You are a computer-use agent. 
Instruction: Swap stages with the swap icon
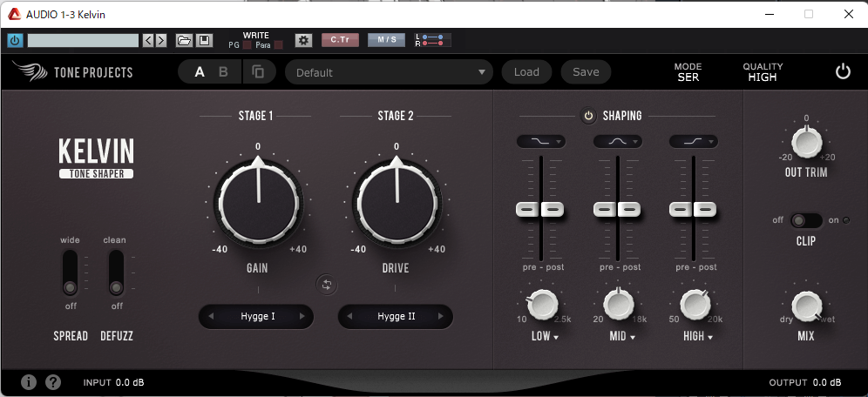[327, 285]
